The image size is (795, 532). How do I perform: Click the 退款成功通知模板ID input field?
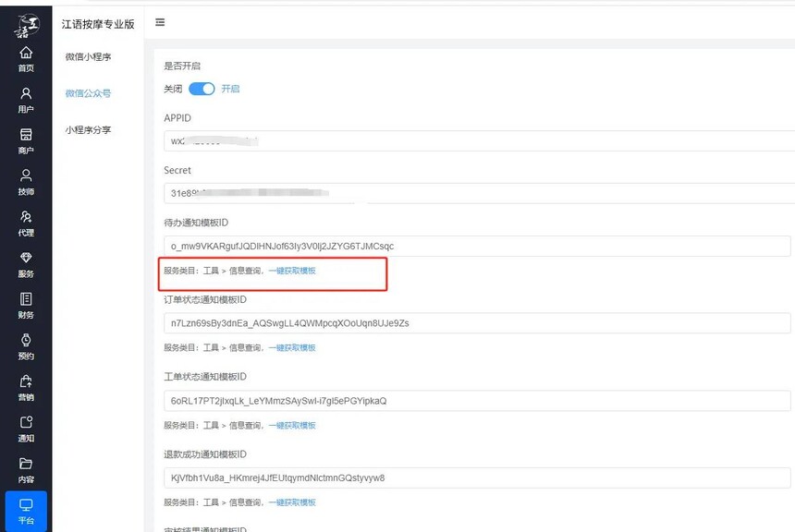point(476,478)
